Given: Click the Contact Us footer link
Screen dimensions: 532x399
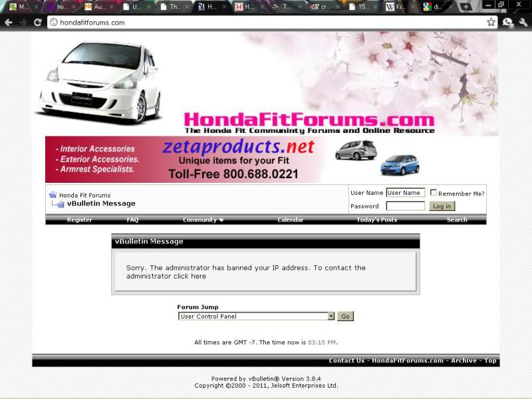Looking at the screenshot, I should pyautogui.click(x=346, y=360).
